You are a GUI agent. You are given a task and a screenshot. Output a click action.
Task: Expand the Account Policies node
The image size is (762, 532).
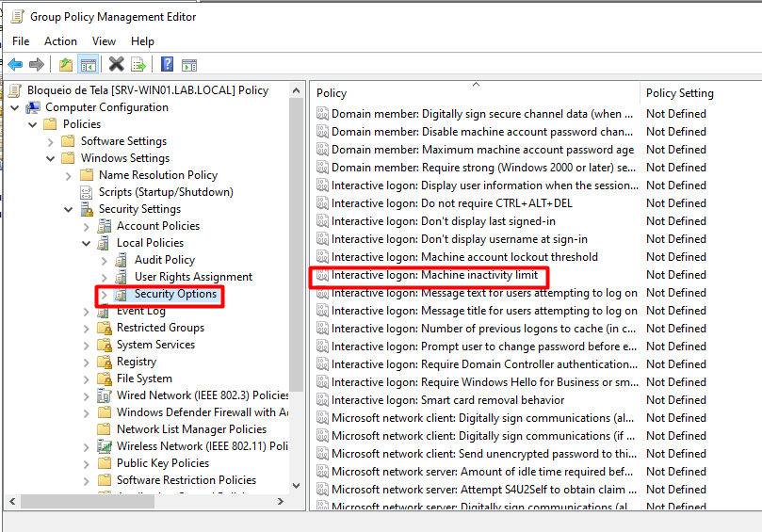click(87, 226)
